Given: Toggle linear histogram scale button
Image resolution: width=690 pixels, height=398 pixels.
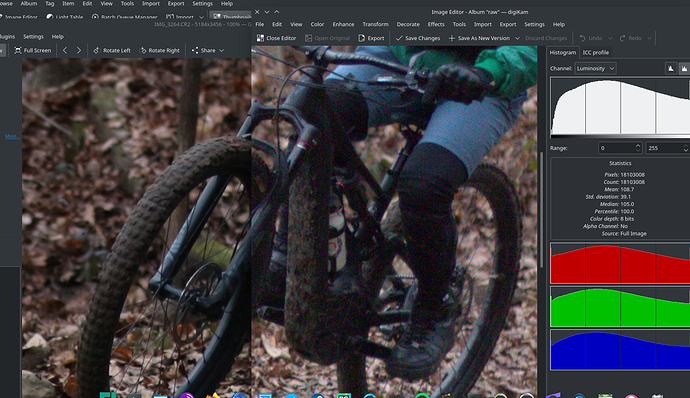Looking at the screenshot, I should pos(671,68).
